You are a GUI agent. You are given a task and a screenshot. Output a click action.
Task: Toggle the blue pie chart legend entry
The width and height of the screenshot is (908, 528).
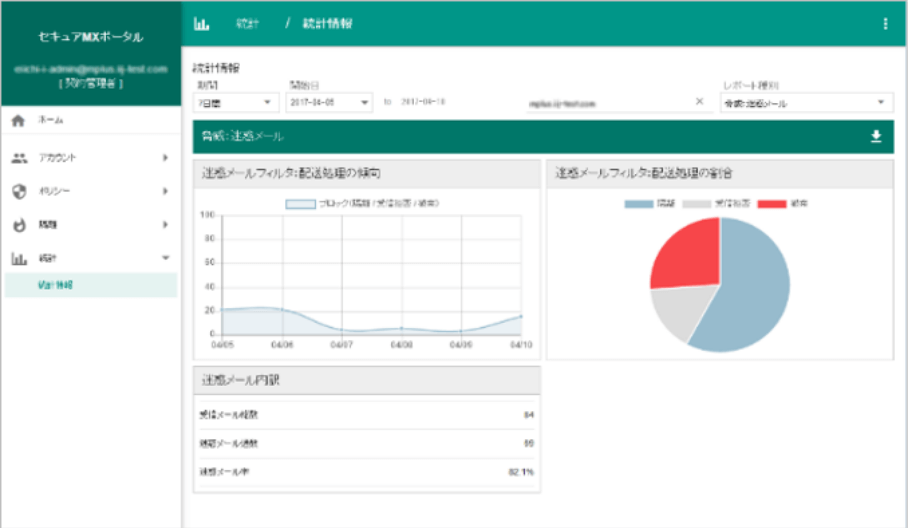[638, 203]
